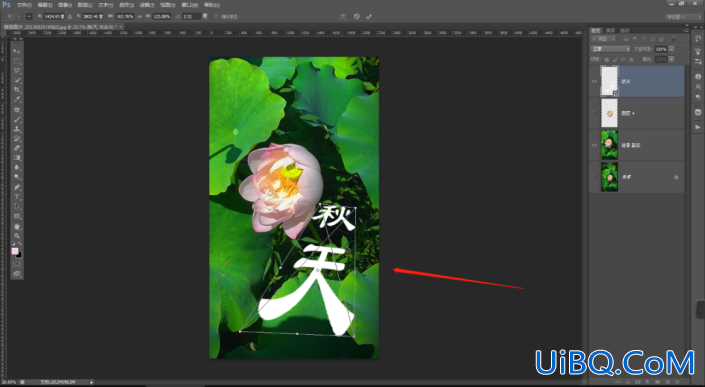Reset default foreground and background colors
The image size is (705, 387).
point(14,244)
